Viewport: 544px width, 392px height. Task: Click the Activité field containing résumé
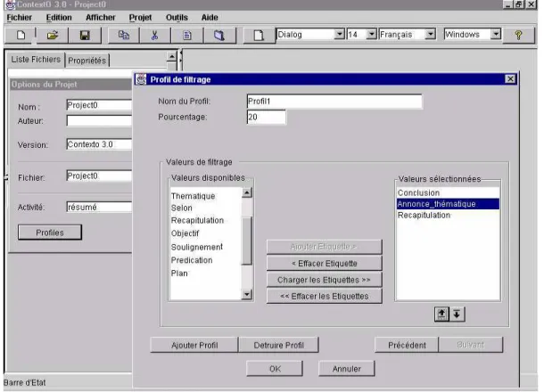tap(99, 207)
